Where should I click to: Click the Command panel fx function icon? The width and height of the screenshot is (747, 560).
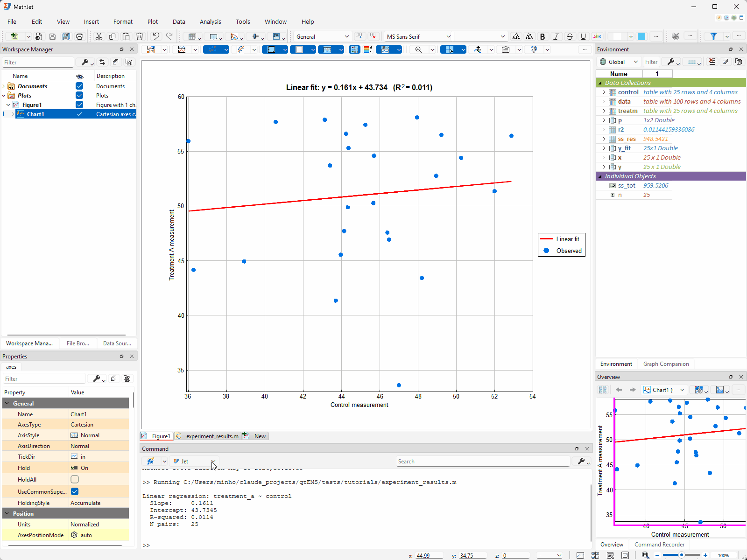(150, 461)
